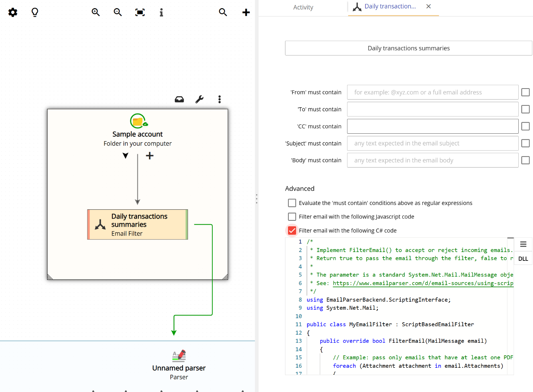Check the box next to 'From' must contain
This screenshot has height=392, width=533.
[525, 92]
